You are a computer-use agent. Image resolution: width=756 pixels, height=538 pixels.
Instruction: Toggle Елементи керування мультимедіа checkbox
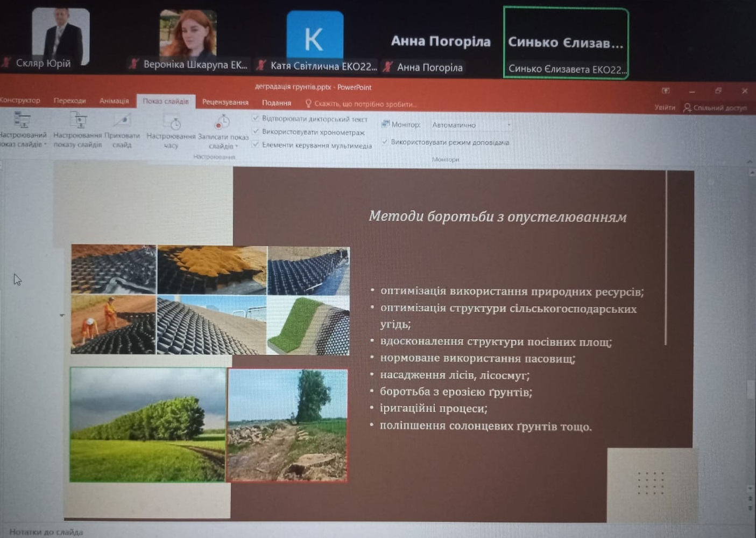click(256, 144)
